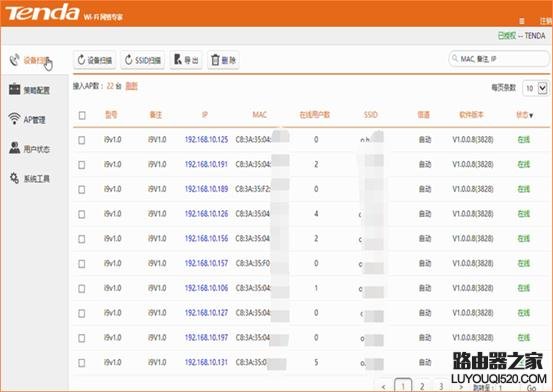Click the 删除 trash toolbar button
The width and height of the screenshot is (553, 392).
coord(223,60)
